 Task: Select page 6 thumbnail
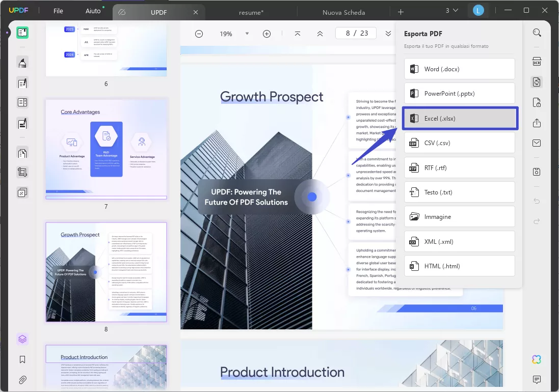click(x=106, y=50)
